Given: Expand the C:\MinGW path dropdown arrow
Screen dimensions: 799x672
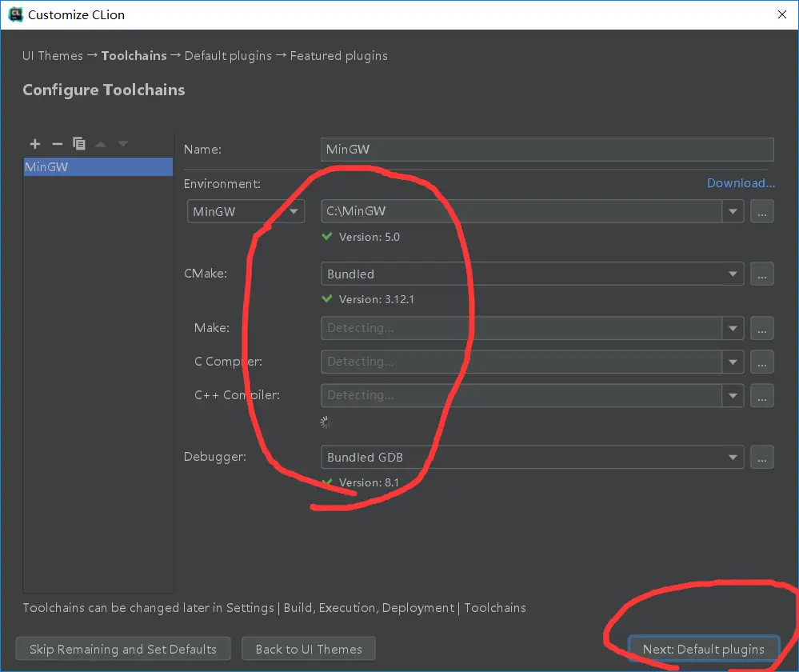Looking at the screenshot, I should pyautogui.click(x=733, y=211).
